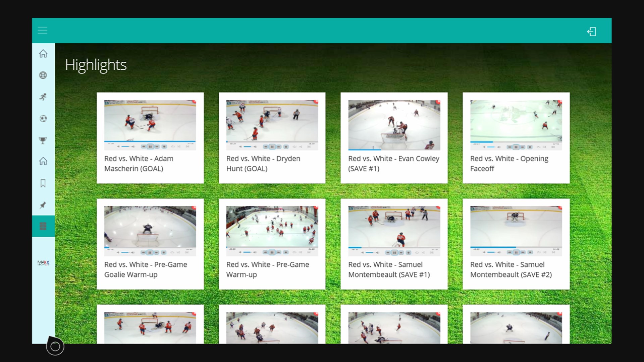
Task: Open the running athlete sidebar icon
Action: pos(43,97)
